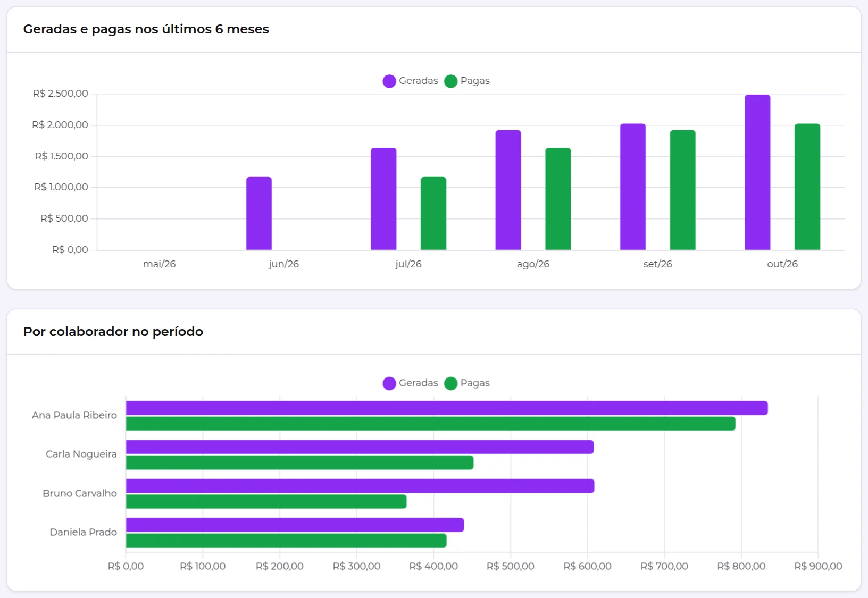Click the jul/26 axis label

pos(408,264)
